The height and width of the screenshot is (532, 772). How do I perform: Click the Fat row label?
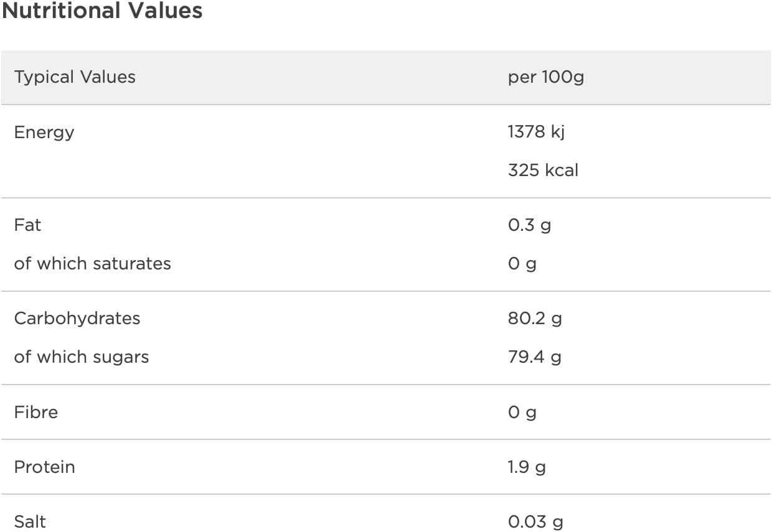point(27,225)
